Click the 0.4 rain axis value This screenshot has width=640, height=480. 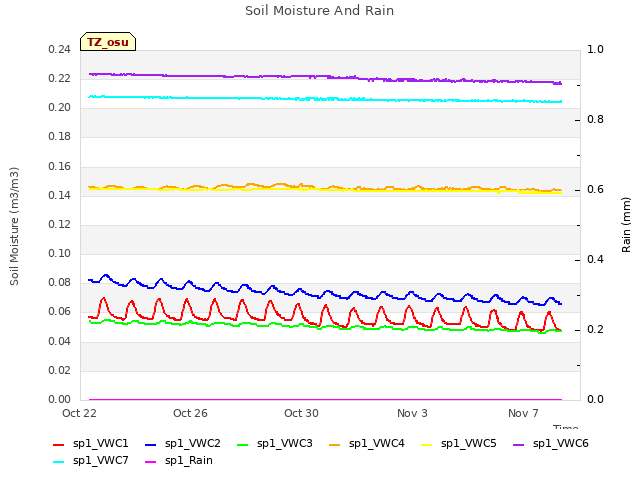[x=596, y=260]
